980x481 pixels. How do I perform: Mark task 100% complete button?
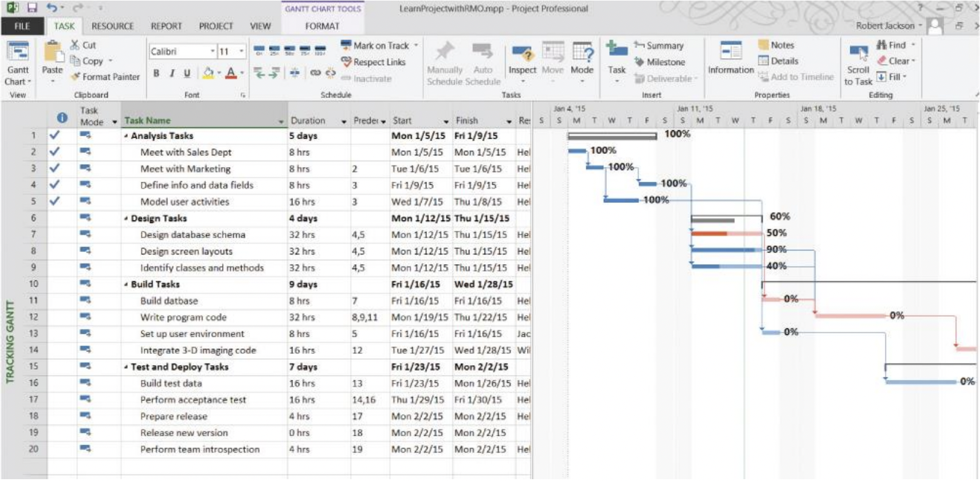click(x=320, y=50)
